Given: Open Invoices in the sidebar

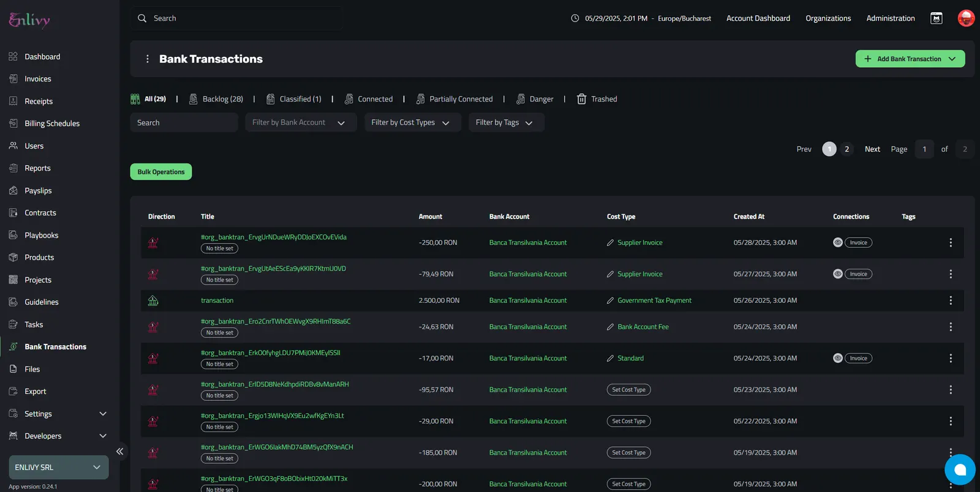Looking at the screenshot, I should coord(38,79).
